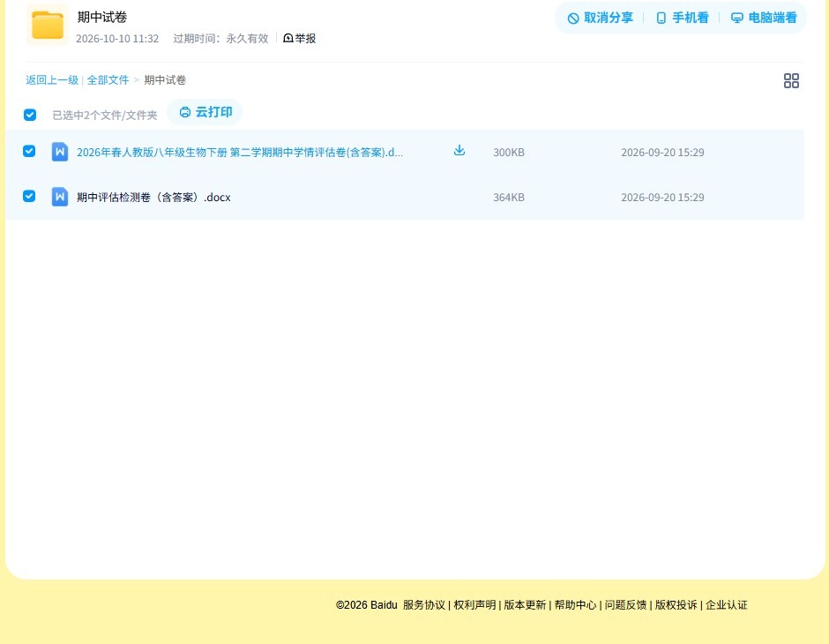Uncheck the 2026年春人教版 biology file checkbox
Screen dimensions: 829x644
29,151
